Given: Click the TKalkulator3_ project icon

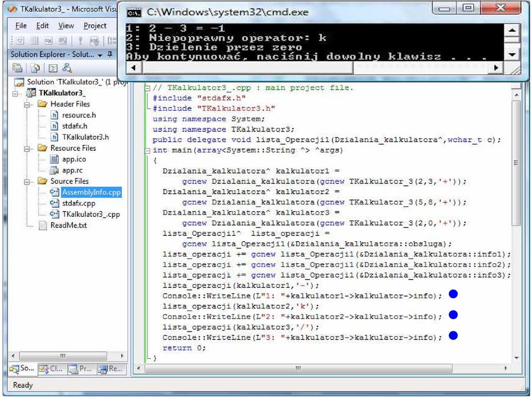Looking at the screenshot, I should coord(31,93).
